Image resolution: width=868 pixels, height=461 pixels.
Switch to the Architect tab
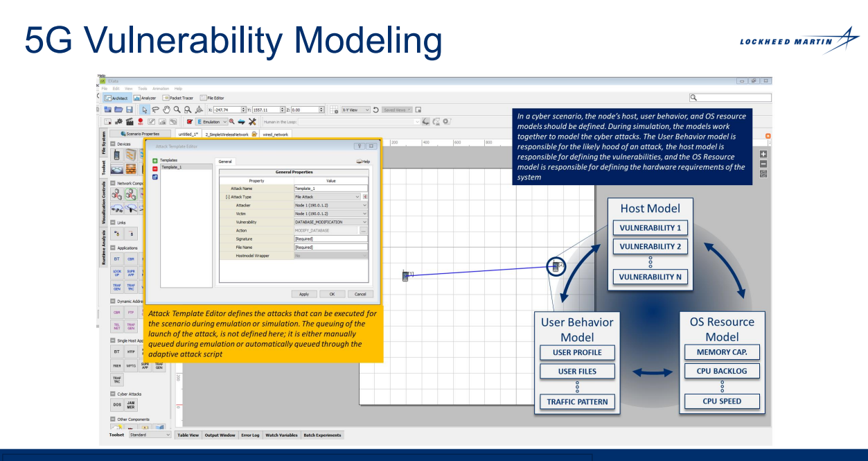[118, 98]
